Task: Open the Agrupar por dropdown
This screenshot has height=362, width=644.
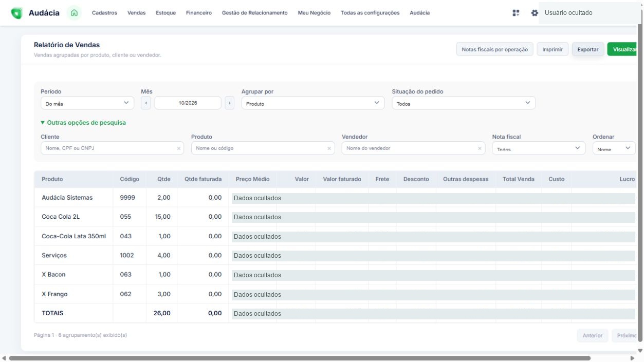Action: pos(313,103)
